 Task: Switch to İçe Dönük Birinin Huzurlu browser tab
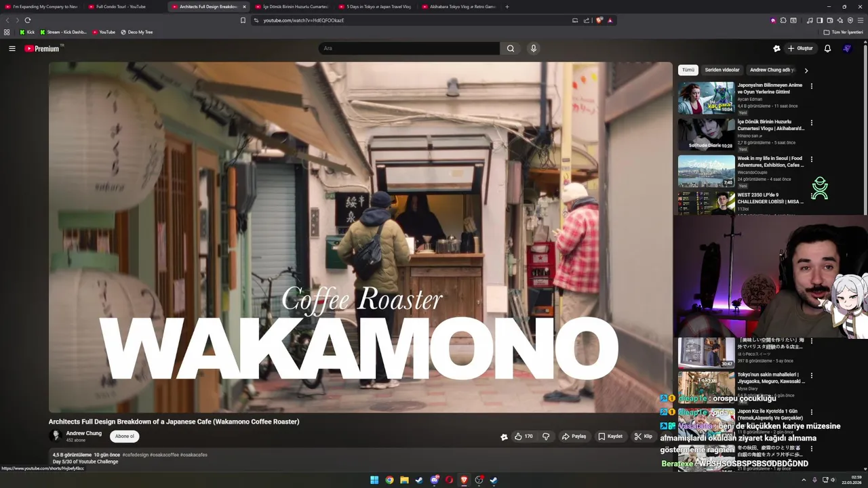click(292, 7)
